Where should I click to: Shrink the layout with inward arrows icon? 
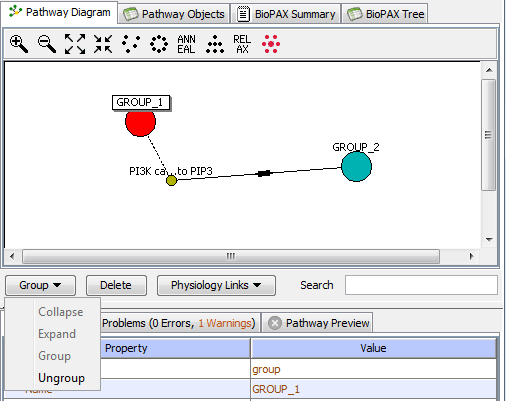tap(103, 44)
